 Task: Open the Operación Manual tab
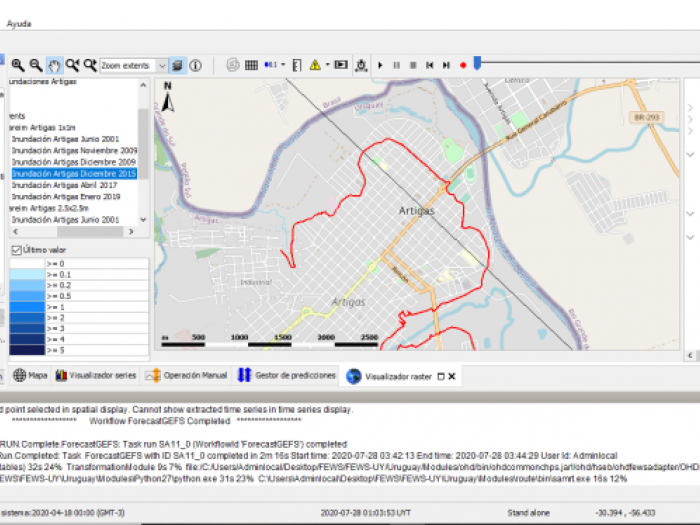(186, 376)
